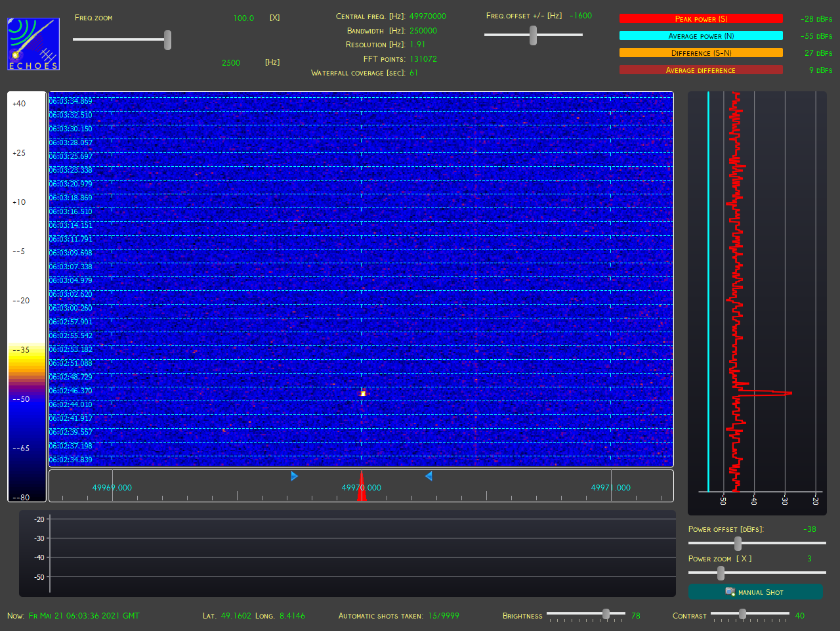Click the average power reading -55 dBfs
The height and width of the screenshot is (631, 840).
[816, 36]
